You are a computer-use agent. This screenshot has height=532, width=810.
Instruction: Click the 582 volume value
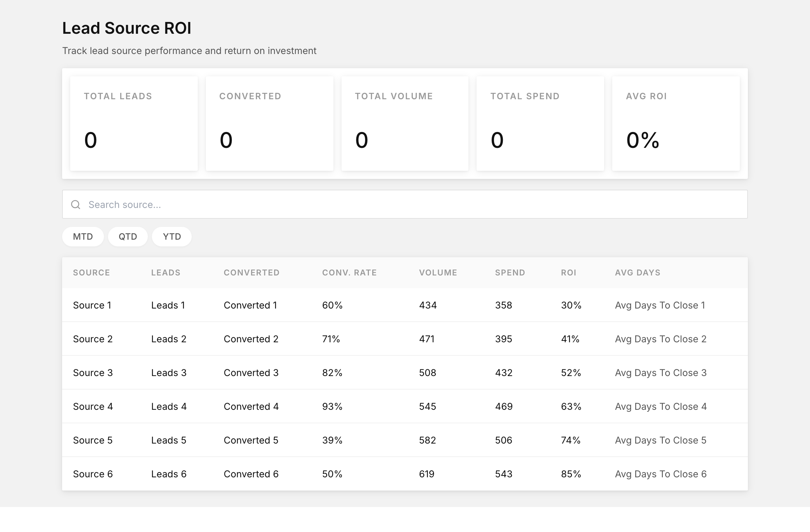point(428,440)
